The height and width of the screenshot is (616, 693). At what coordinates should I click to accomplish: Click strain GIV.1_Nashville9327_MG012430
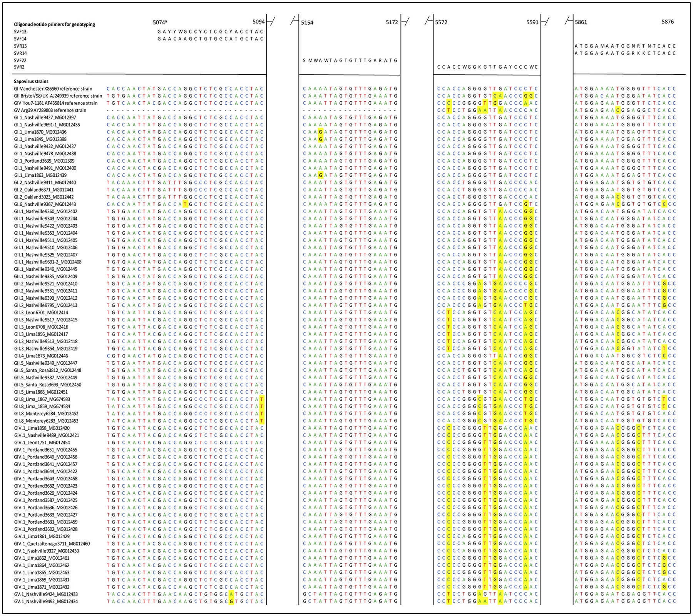coord(47,551)
